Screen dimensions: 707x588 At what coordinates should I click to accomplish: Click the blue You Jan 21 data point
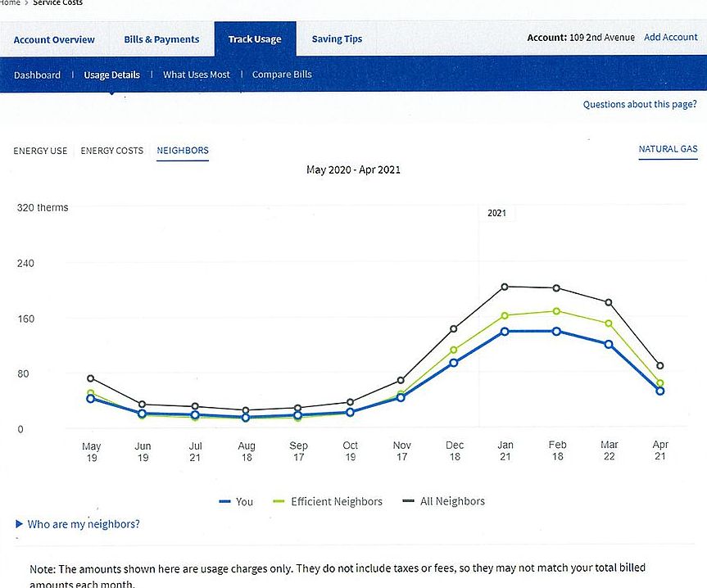[505, 332]
